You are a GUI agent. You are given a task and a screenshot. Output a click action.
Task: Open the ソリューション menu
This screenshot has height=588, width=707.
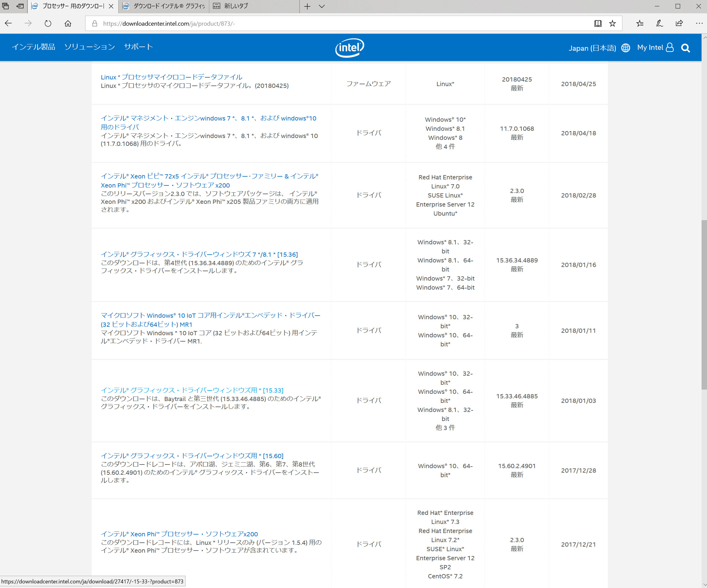(90, 47)
